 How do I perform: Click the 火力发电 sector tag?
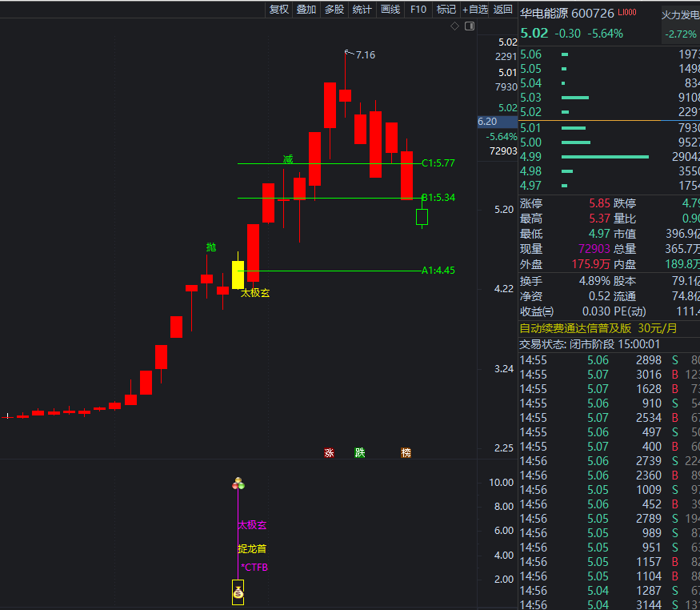pos(680,14)
